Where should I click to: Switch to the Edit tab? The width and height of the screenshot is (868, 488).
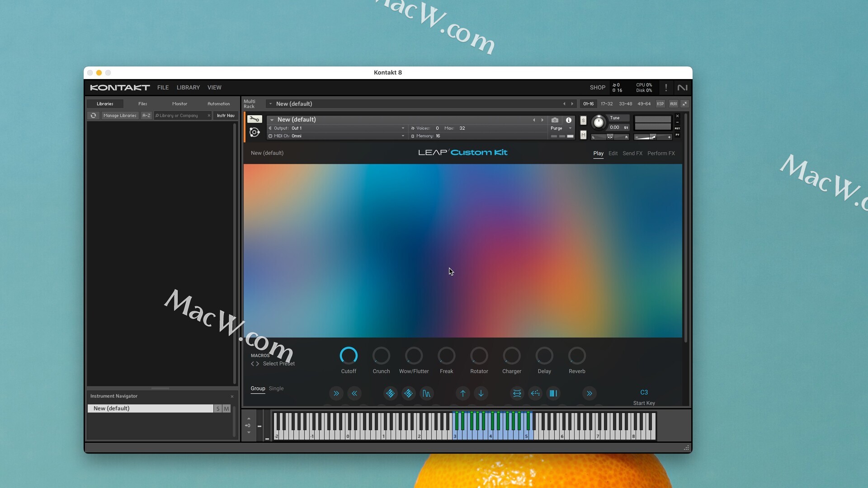613,154
